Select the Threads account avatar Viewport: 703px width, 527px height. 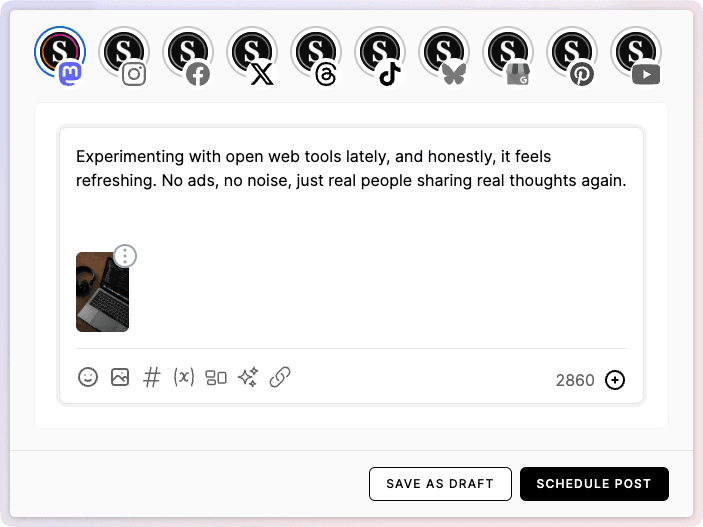[x=316, y=52]
